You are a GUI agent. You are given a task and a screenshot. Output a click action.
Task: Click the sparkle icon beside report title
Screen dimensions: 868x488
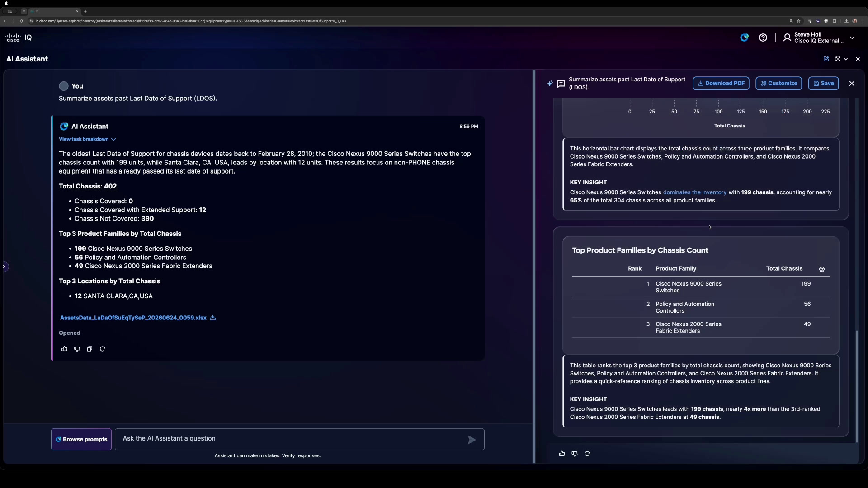pos(550,84)
